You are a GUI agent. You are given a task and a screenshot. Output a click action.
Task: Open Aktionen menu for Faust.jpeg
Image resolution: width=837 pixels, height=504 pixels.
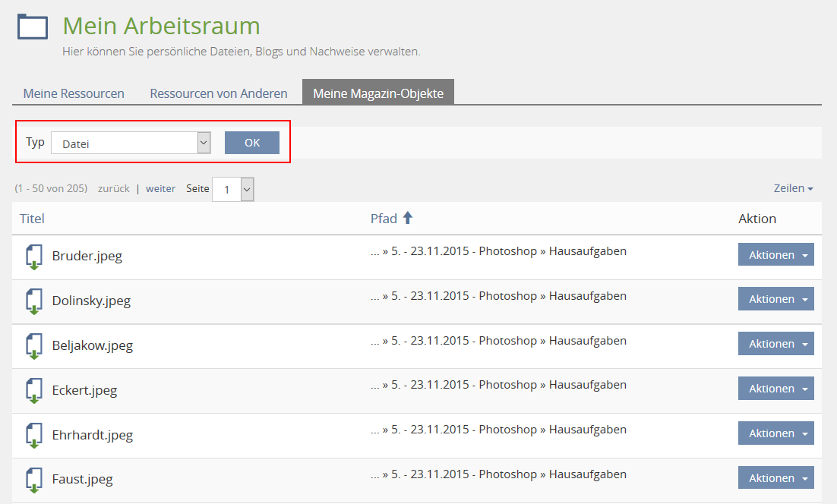point(775,478)
